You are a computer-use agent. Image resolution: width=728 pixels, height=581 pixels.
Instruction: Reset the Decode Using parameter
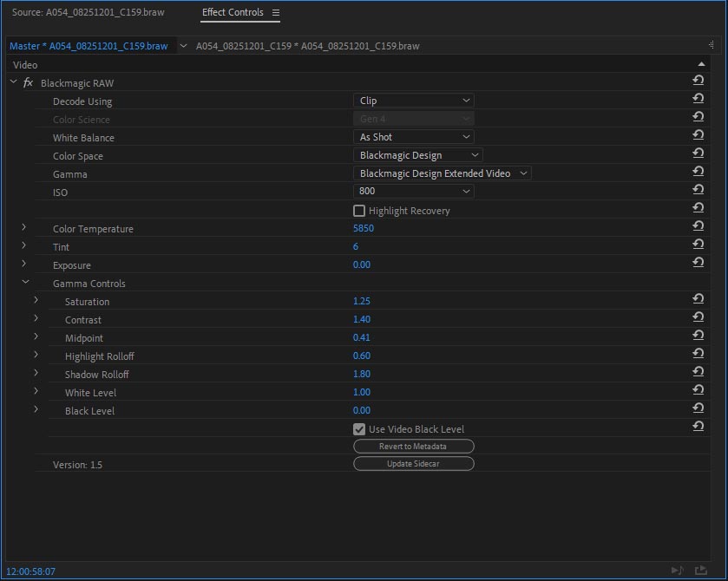point(698,98)
